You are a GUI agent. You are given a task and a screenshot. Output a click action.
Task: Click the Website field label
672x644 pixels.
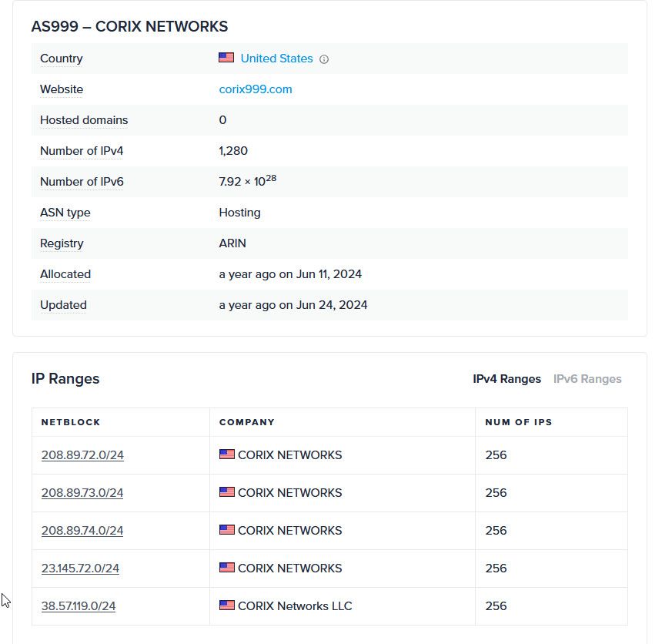tap(62, 89)
